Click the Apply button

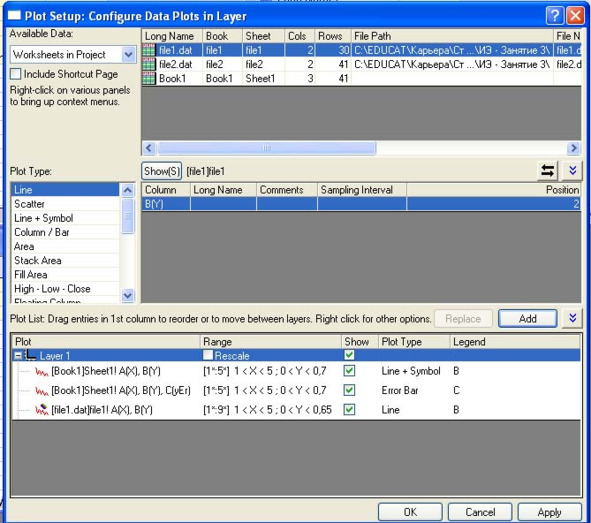(549, 512)
